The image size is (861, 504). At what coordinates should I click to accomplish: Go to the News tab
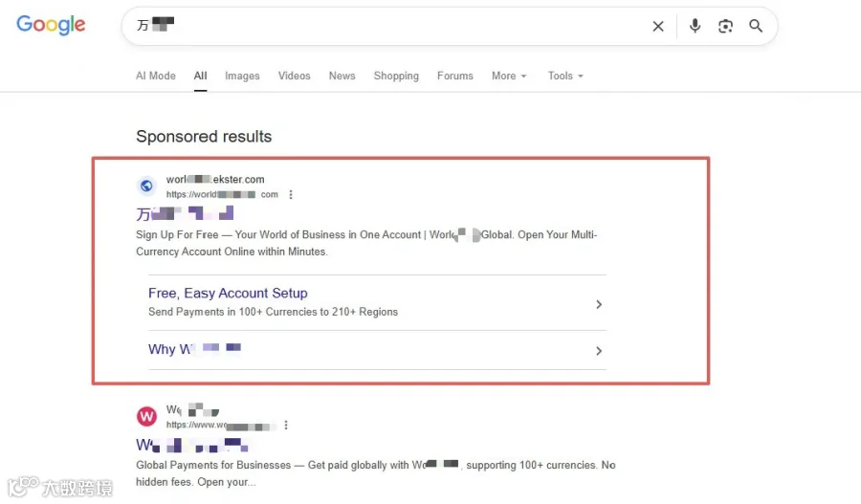342,76
